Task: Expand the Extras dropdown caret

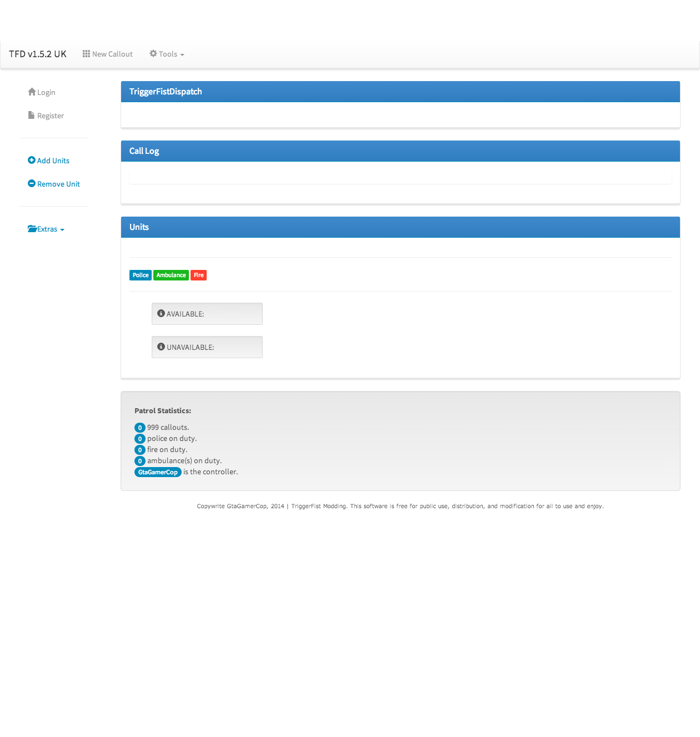Action: tap(62, 230)
